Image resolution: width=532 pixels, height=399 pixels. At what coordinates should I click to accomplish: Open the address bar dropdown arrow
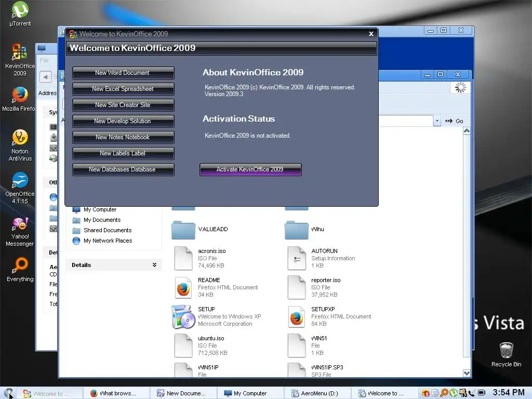click(437, 121)
